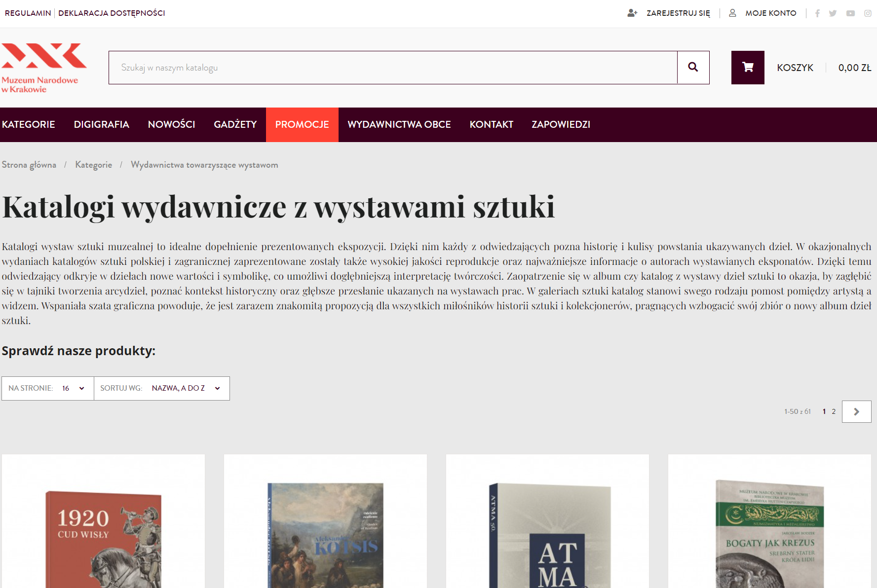Go to pagination page 2
Image resolution: width=877 pixels, height=588 pixels.
point(834,411)
